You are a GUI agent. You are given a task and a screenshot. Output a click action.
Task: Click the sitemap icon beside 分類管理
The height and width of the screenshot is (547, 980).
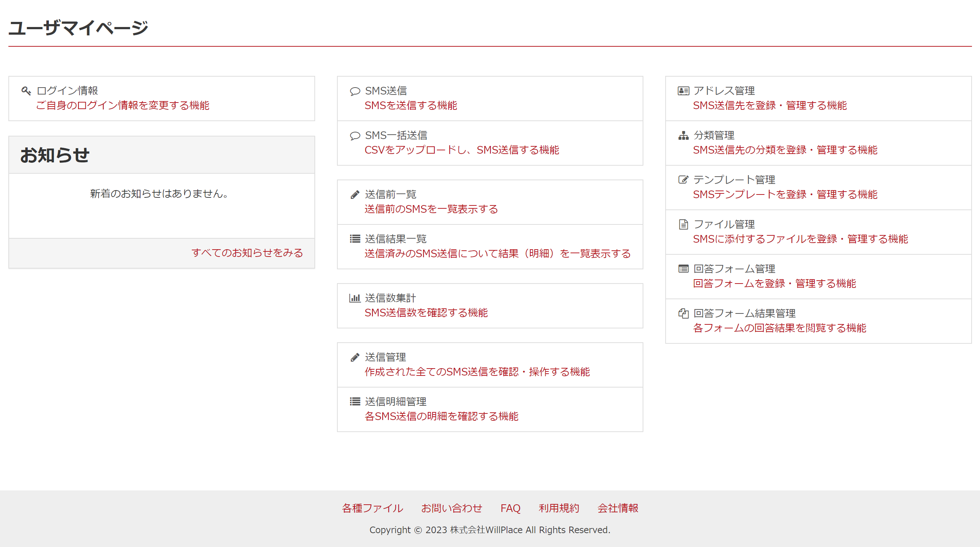point(683,135)
